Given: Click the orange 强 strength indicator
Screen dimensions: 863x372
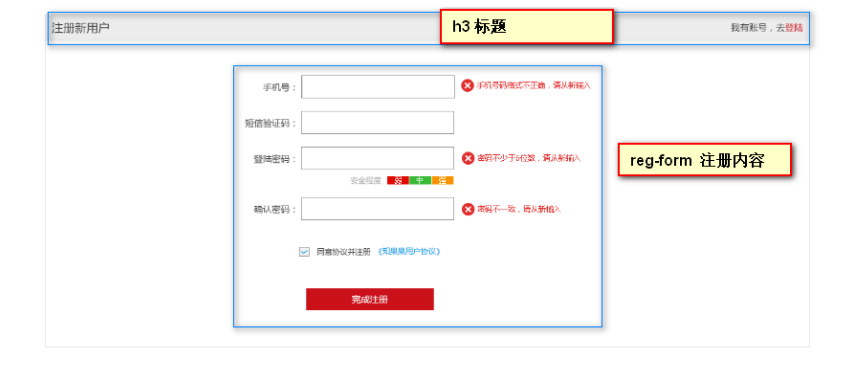Looking at the screenshot, I should click(x=443, y=180).
